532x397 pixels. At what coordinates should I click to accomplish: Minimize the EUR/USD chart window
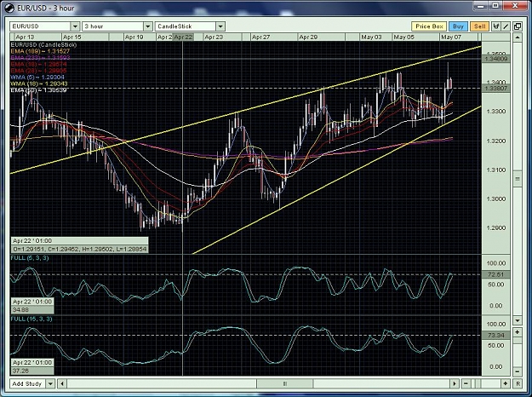click(x=481, y=6)
